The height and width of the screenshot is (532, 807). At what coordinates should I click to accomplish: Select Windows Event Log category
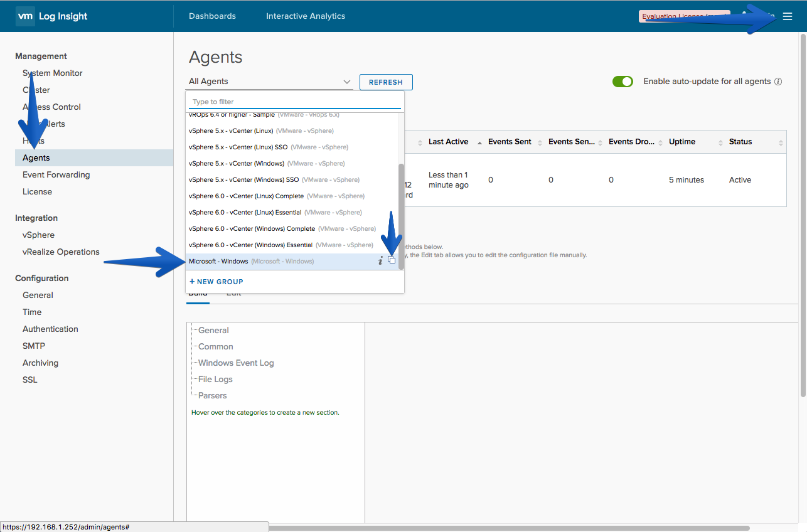[236, 363]
